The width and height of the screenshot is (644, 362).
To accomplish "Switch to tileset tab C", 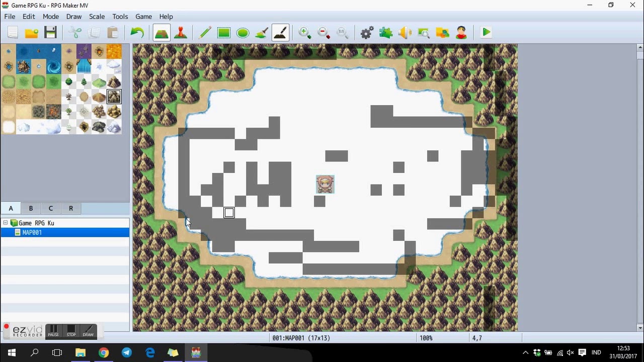I will coord(51,208).
